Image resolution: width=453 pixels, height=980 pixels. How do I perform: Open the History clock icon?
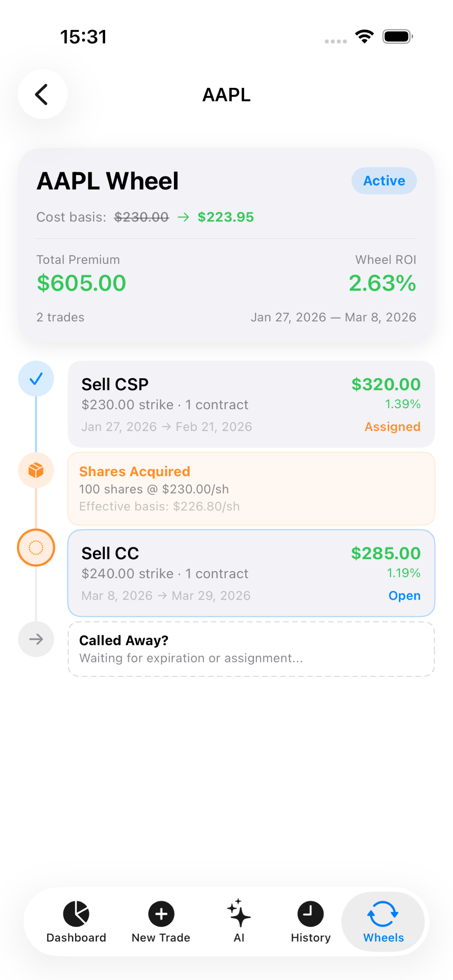pyautogui.click(x=310, y=913)
